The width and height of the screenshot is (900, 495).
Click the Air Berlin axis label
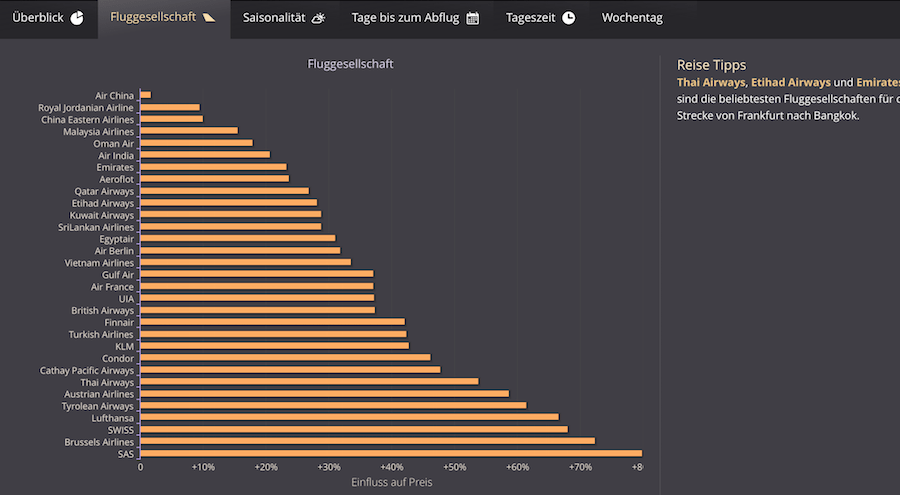tap(114, 251)
